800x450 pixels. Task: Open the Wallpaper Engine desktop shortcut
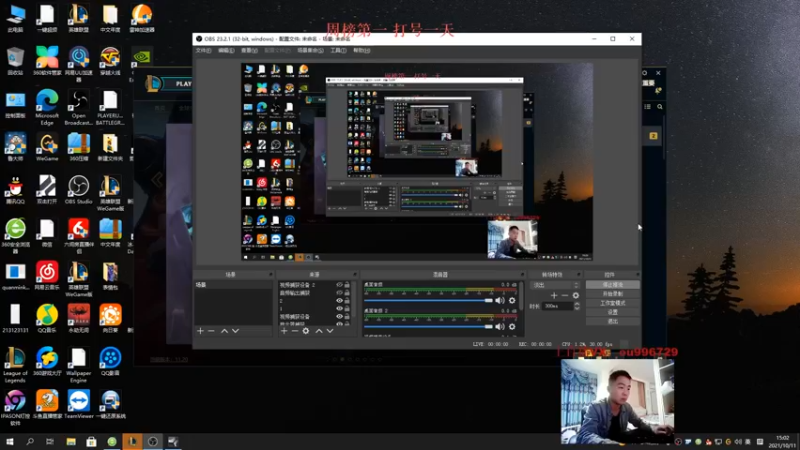79,364
